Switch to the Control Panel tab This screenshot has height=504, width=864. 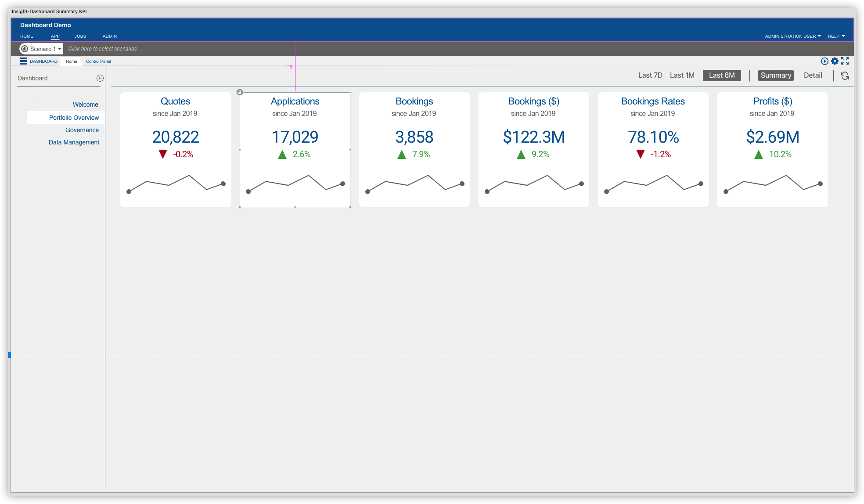coord(98,61)
